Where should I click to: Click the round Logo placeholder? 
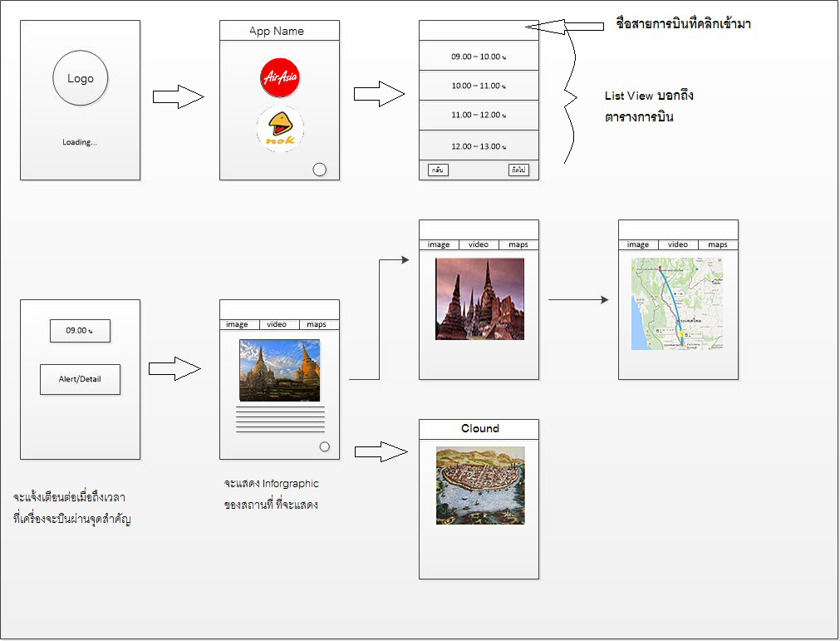tap(81, 77)
